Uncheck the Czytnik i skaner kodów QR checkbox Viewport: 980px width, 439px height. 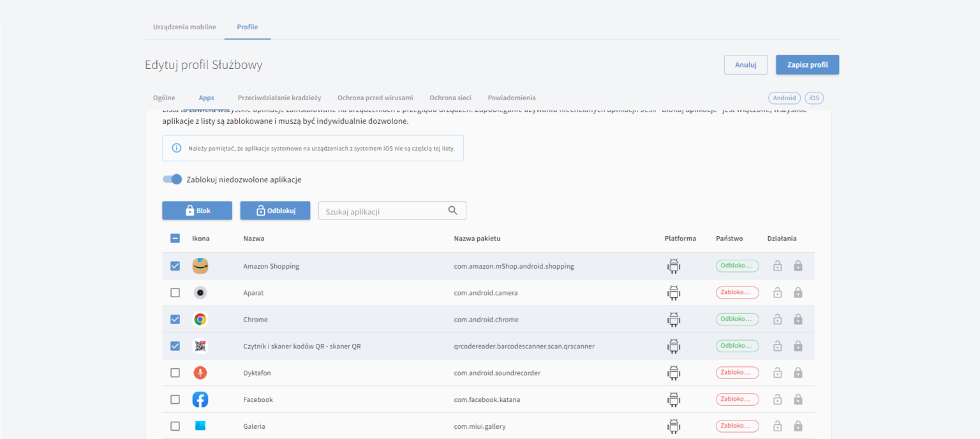pyautogui.click(x=175, y=346)
